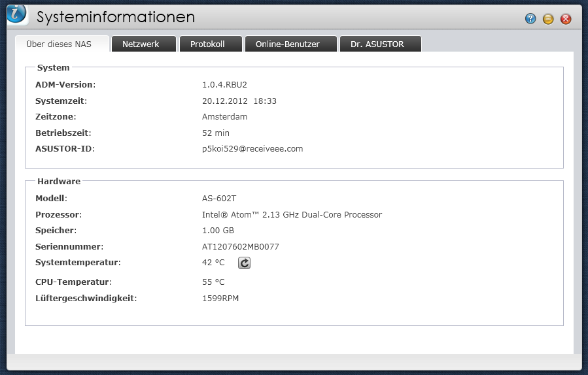Select the Über dieses NAS tab
This screenshot has height=375, width=588.
click(62, 44)
